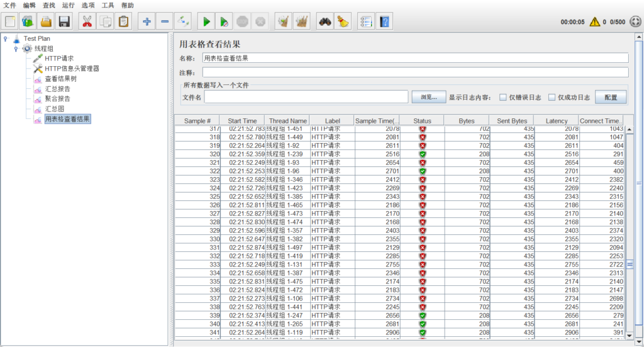Start the test with green play icon
Image resolution: width=644 pixels, height=347 pixels.
tap(206, 21)
